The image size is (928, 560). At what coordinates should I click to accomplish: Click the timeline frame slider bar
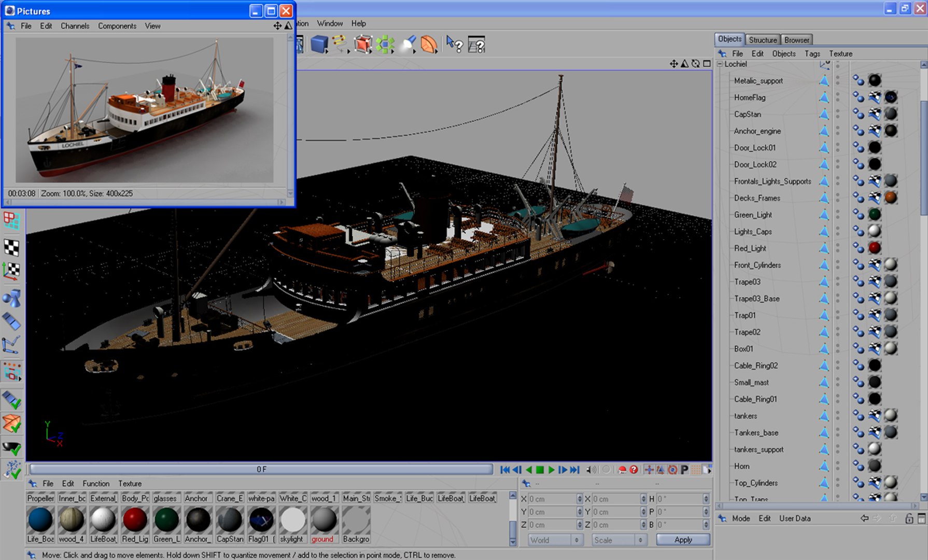[261, 469]
